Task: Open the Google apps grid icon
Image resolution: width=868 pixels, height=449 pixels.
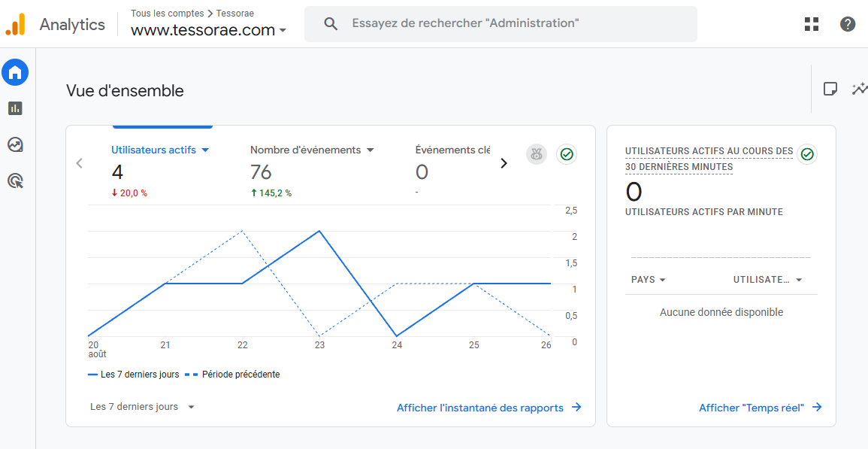Action: tap(812, 24)
